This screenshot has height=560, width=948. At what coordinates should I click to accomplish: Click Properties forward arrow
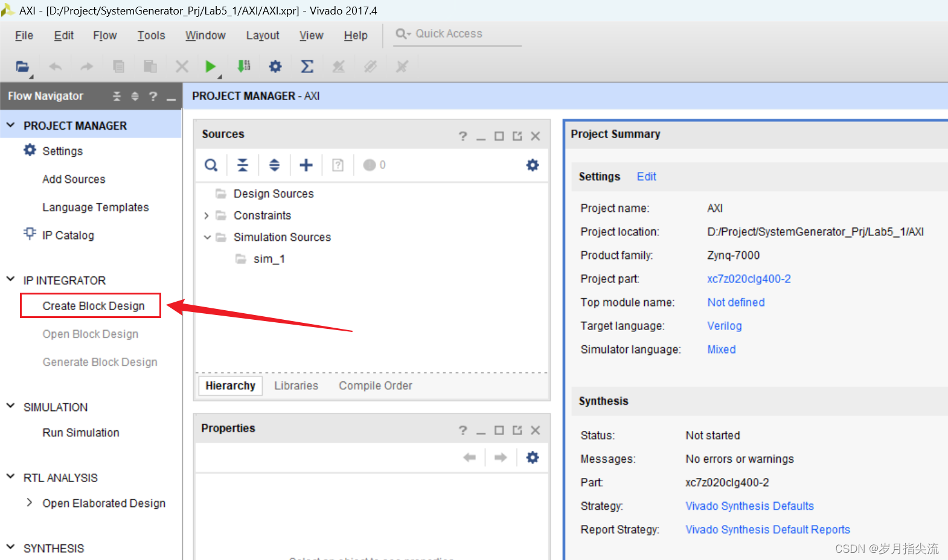pyautogui.click(x=501, y=457)
